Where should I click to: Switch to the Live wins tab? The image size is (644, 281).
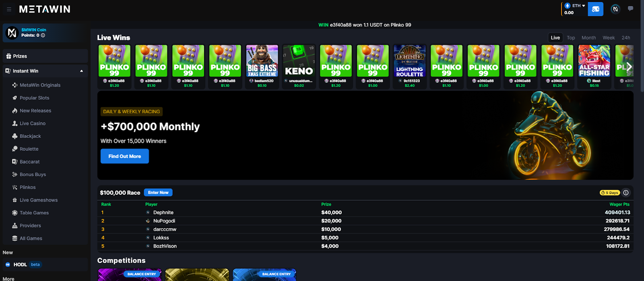555,37
